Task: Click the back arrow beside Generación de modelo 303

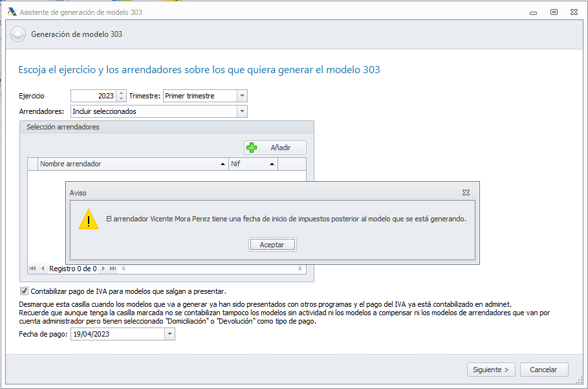Action: [18, 34]
